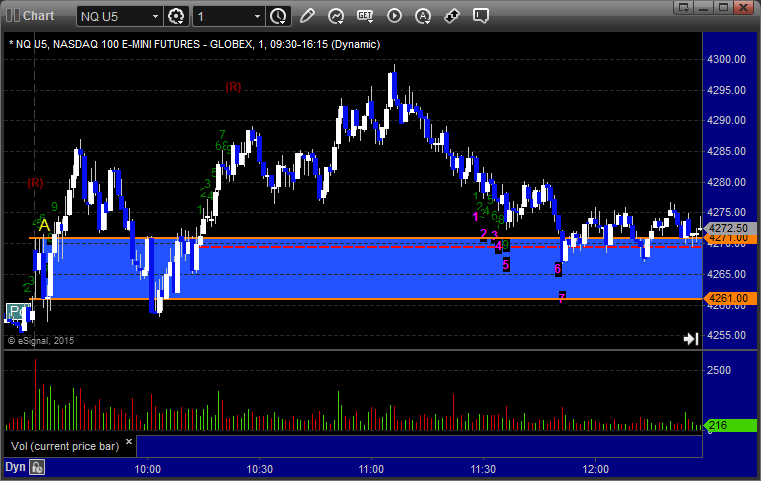Open the alerts circled-A menu
Image resolution: width=761 pixels, height=481 pixels.
click(x=423, y=16)
